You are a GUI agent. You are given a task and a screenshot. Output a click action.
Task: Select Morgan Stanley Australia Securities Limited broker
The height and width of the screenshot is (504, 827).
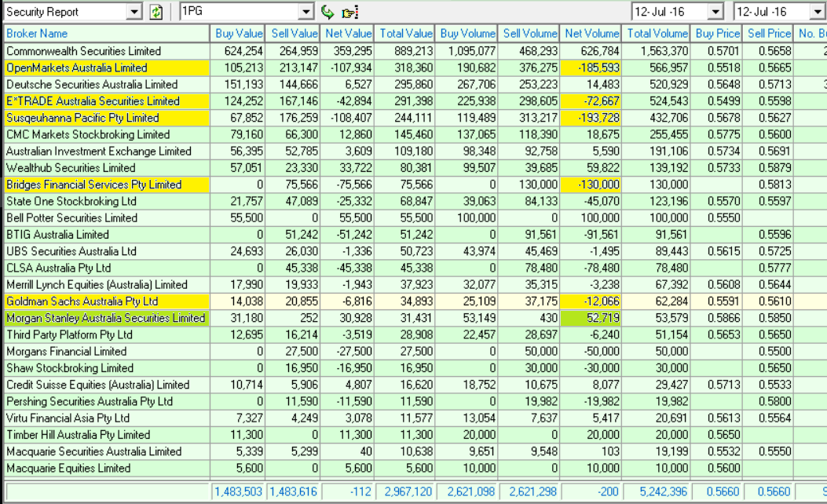(x=107, y=319)
